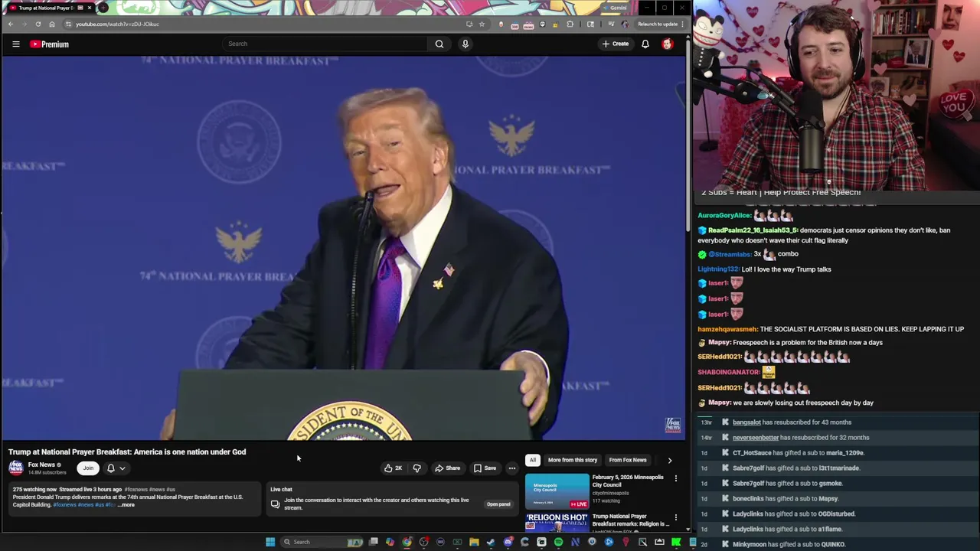Click the Join channel membership button
This screenshot has height=551, width=980.
pyautogui.click(x=88, y=468)
